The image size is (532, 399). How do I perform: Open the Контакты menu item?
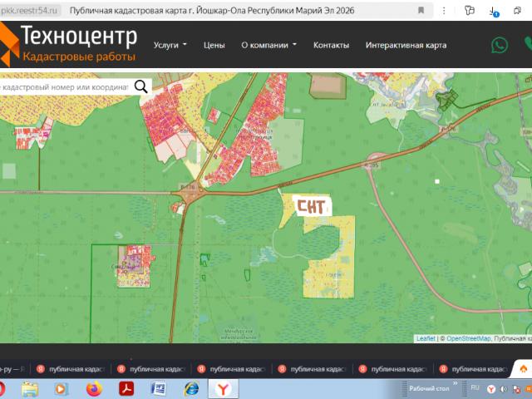pyautogui.click(x=331, y=45)
